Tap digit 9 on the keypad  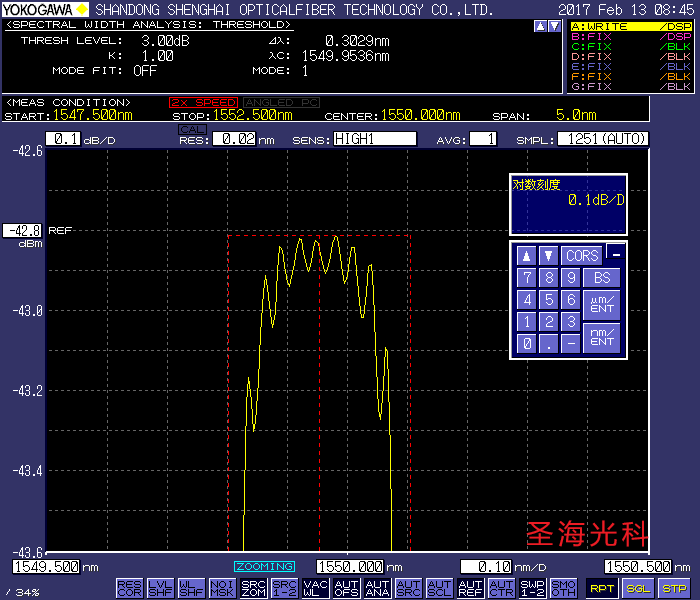pos(571,278)
